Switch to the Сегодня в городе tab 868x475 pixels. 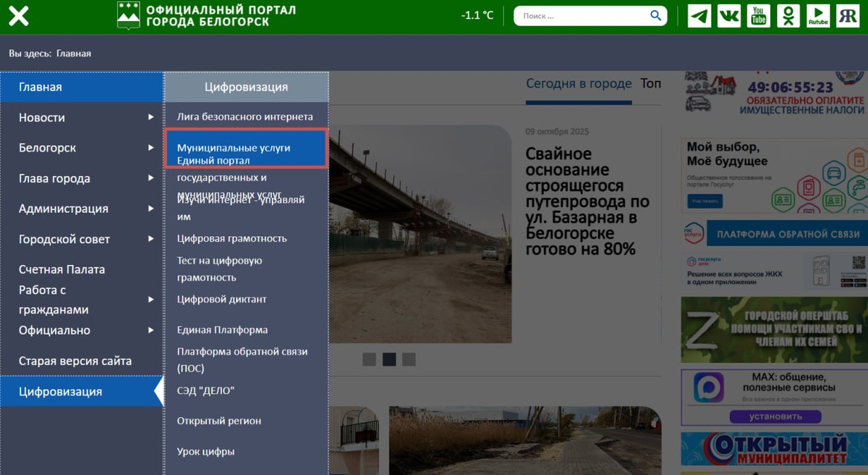pyautogui.click(x=579, y=83)
